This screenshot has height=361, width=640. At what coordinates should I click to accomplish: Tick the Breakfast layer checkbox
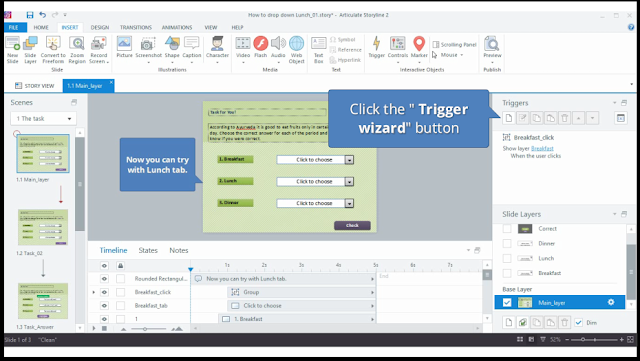[x=507, y=273]
